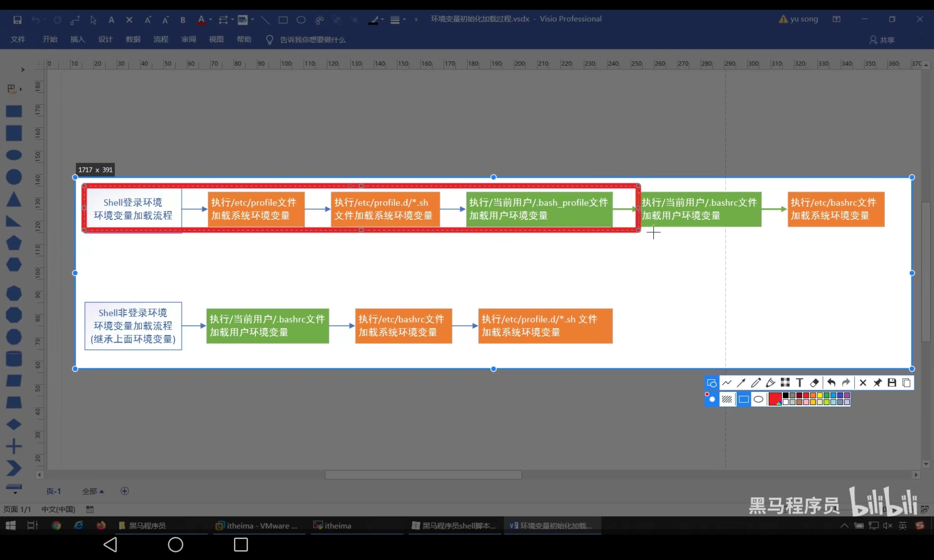Toggle the pen size dot selector
The image size is (934, 560).
(711, 399)
